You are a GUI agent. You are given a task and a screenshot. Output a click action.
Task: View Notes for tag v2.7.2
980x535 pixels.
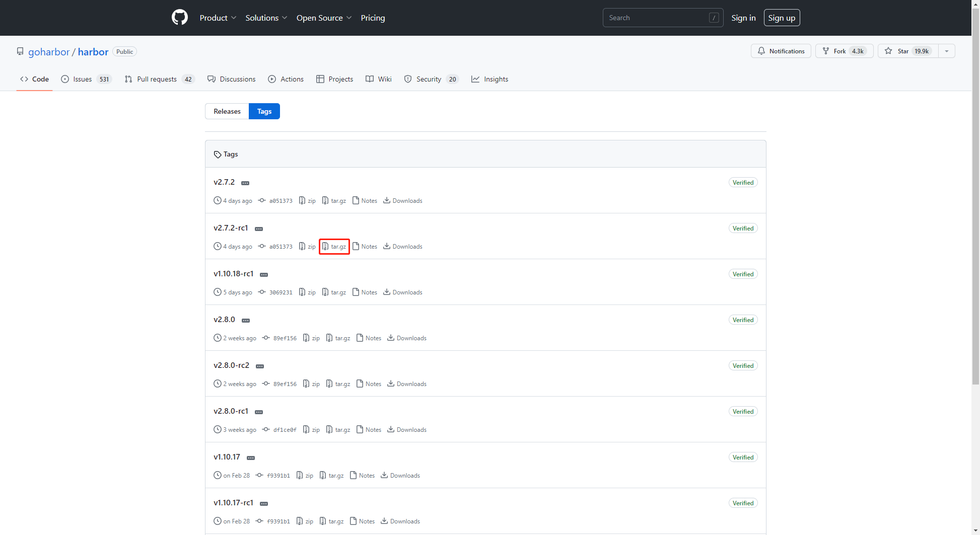[365, 201]
